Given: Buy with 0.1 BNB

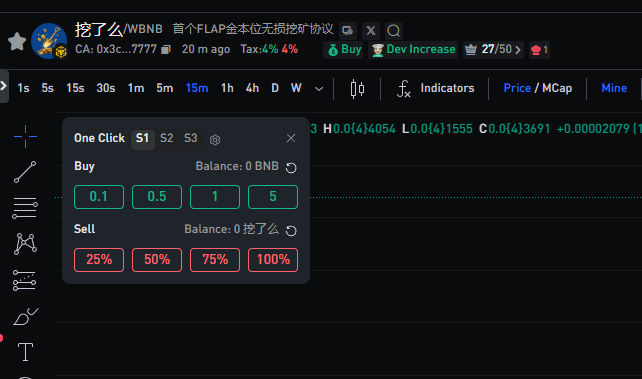Looking at the screenshot, I should (99, 197).
